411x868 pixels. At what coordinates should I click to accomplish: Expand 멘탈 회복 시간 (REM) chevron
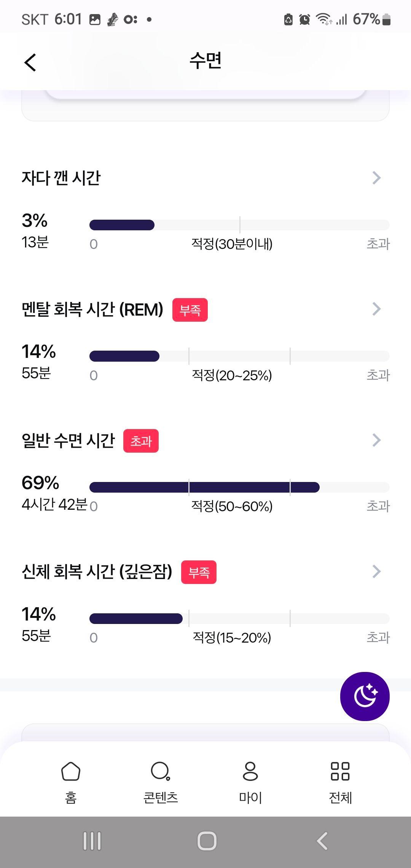[376, 309]
